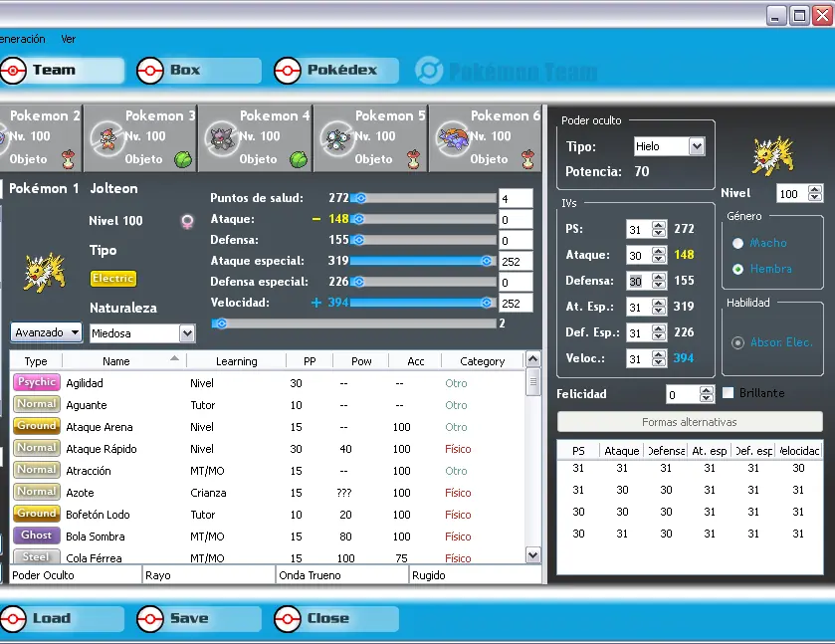835x644 pixels.
Task: Enable the Brillante checkbox
Action: click(728, 393)
